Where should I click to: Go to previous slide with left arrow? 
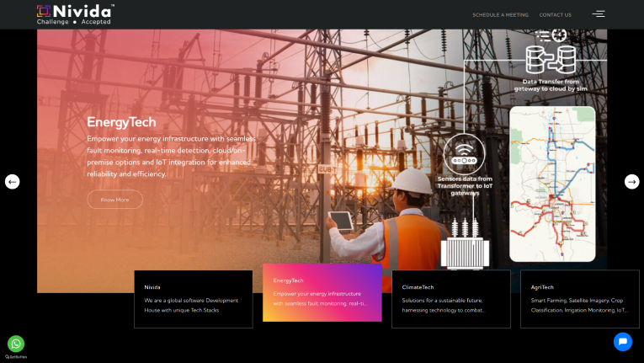(x=13, y=181)
